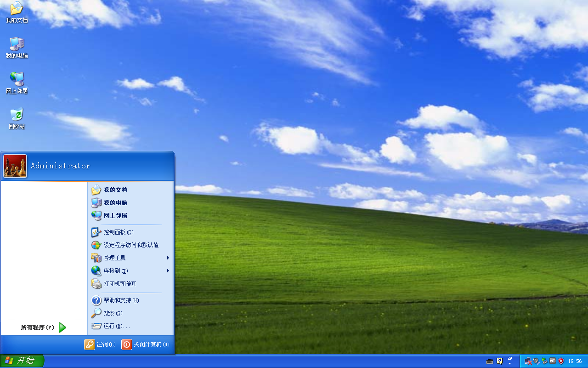Open 我的文档 desktop icon
Screen dimensions: 588x368
[17, 12]
